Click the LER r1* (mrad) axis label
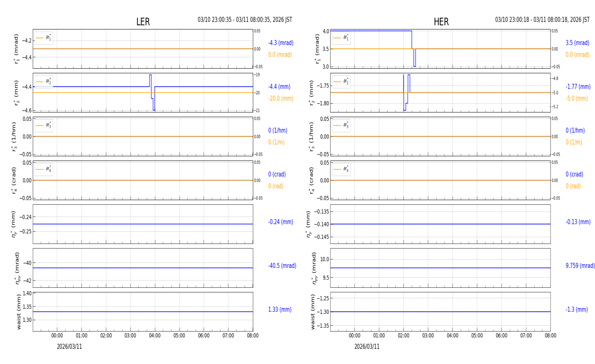The image size is (595, 364). click(16, 49)
